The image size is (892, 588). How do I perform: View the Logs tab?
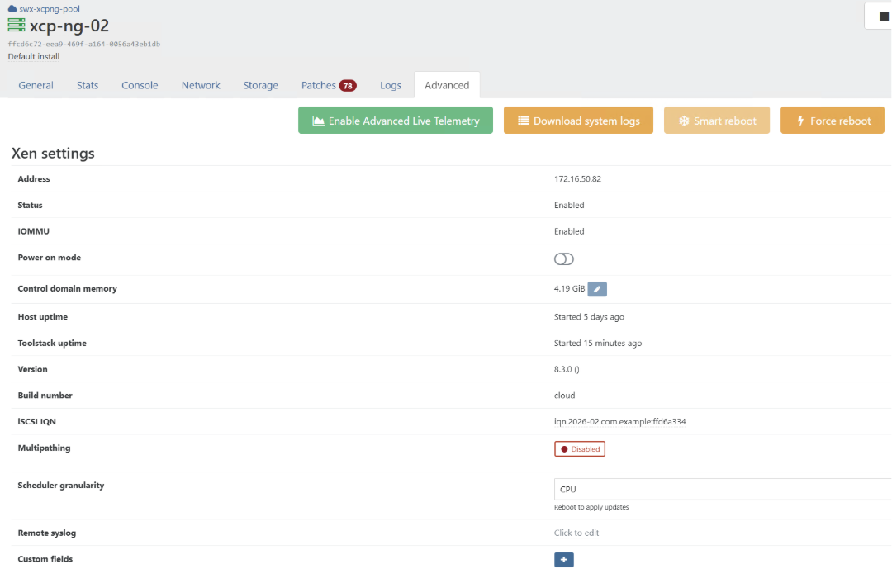coord(390,85)
